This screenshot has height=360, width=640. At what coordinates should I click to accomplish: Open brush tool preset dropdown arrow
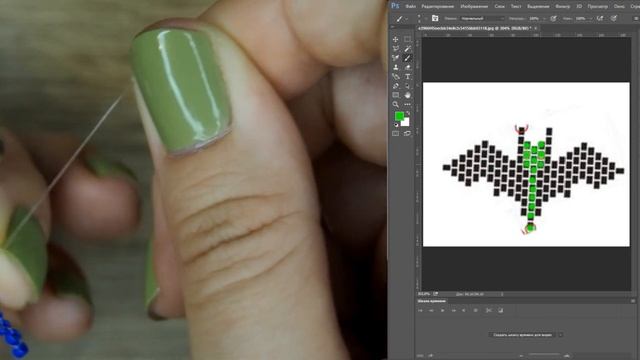pyautogui.click(x=407, y=19)
